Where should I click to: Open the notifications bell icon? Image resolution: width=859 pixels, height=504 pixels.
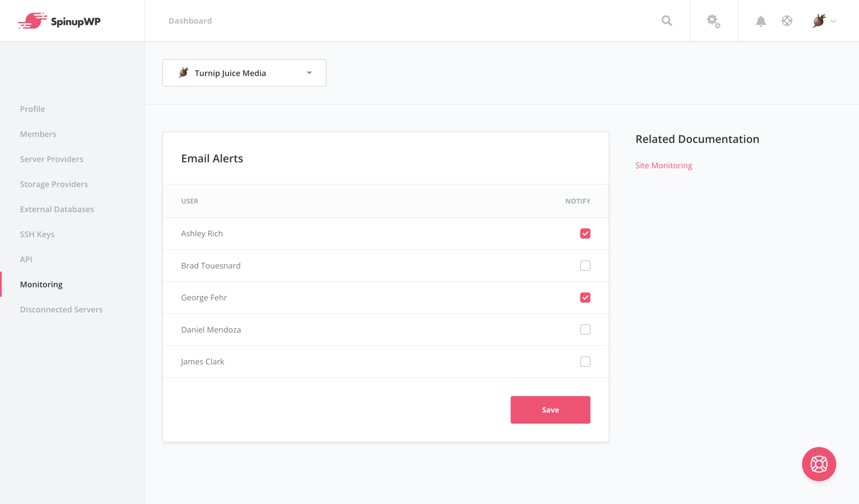pyautogui.click(x=760, y=21)
